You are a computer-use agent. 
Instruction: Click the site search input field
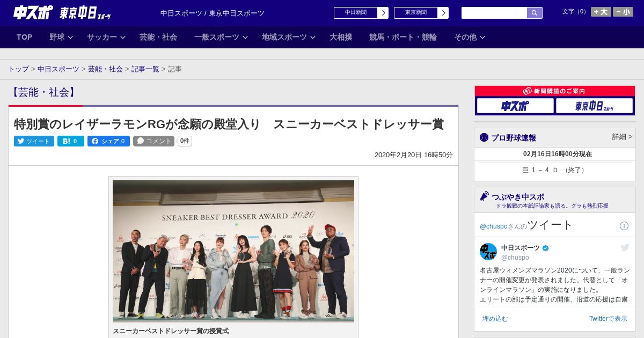click(x=494, y=13)
